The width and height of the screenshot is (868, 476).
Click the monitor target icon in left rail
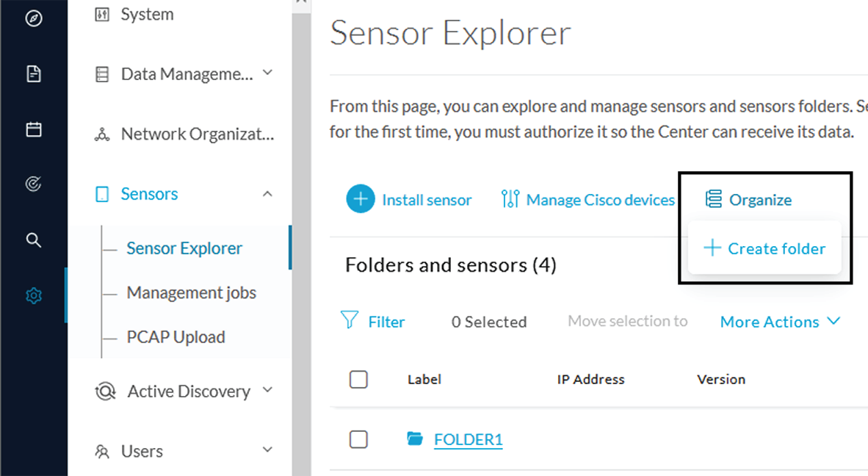click(x=34, y=184)
